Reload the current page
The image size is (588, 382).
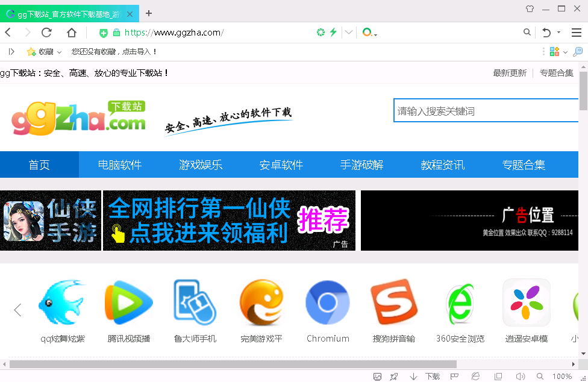[x=46, y=33]
